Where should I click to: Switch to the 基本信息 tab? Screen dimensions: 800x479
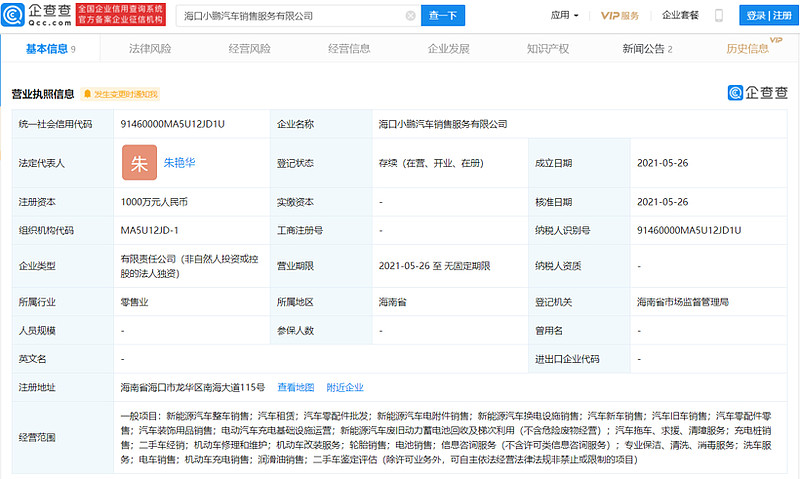click(51, 49)
